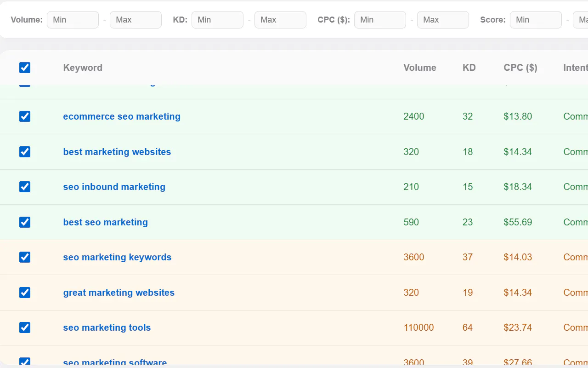Image resolution: width=588 pixels, height=368 pixels.
Task: Uncheck the seo marketing keywords row
Action: (25, 257)
